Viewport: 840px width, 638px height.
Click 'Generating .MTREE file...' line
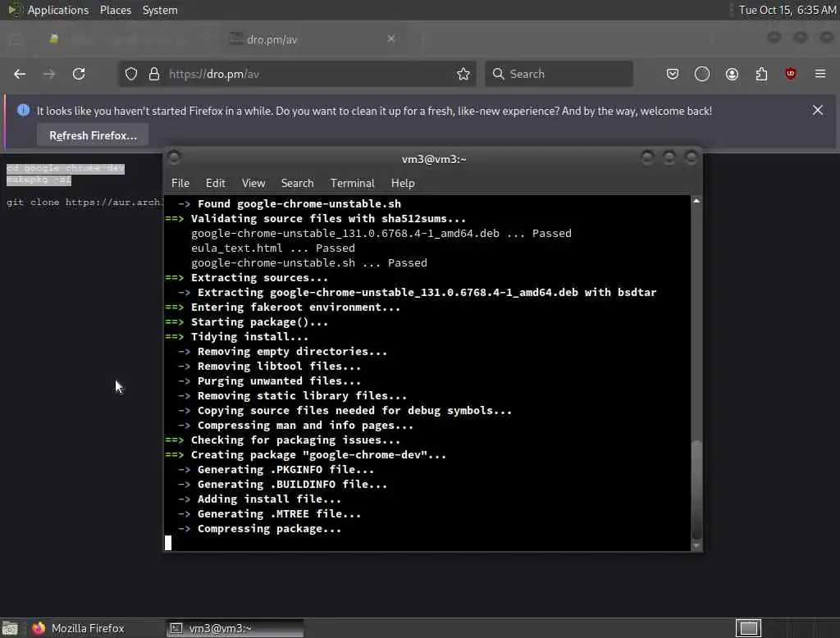pos(279,513)
